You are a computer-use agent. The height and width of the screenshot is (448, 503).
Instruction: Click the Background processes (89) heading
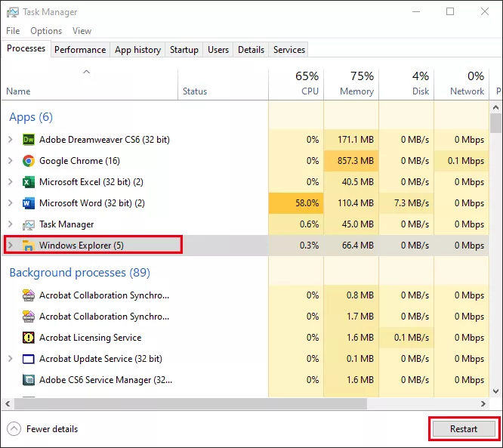[x=79, y=273]
